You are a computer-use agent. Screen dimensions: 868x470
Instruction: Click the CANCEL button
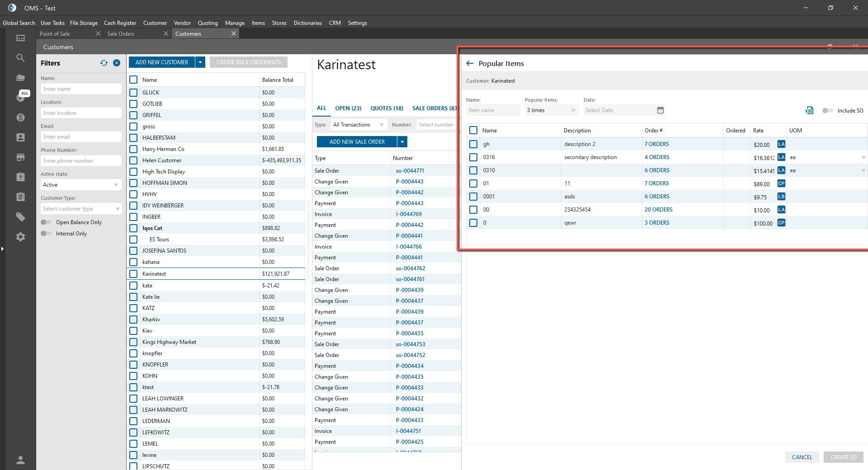[x=802, y=457]
